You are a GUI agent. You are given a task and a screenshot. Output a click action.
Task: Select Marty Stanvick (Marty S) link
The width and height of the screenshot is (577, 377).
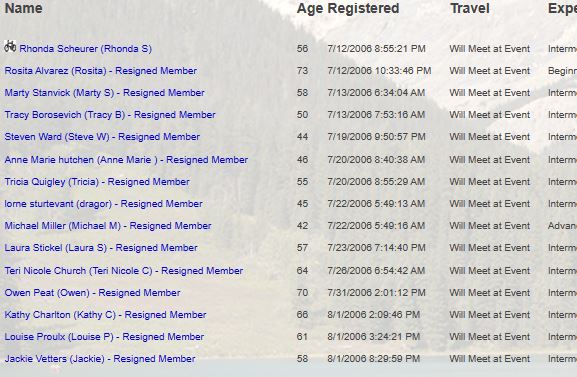(104, 93)
